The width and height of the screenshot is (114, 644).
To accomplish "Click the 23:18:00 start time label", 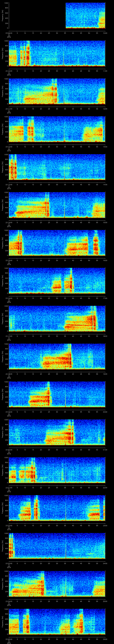I will (9, 374).
